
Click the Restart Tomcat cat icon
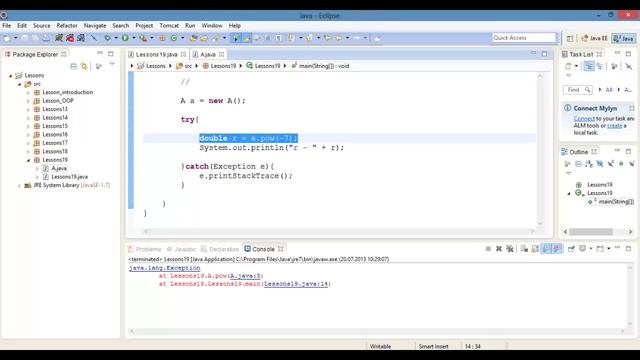(x=81, y=38)
